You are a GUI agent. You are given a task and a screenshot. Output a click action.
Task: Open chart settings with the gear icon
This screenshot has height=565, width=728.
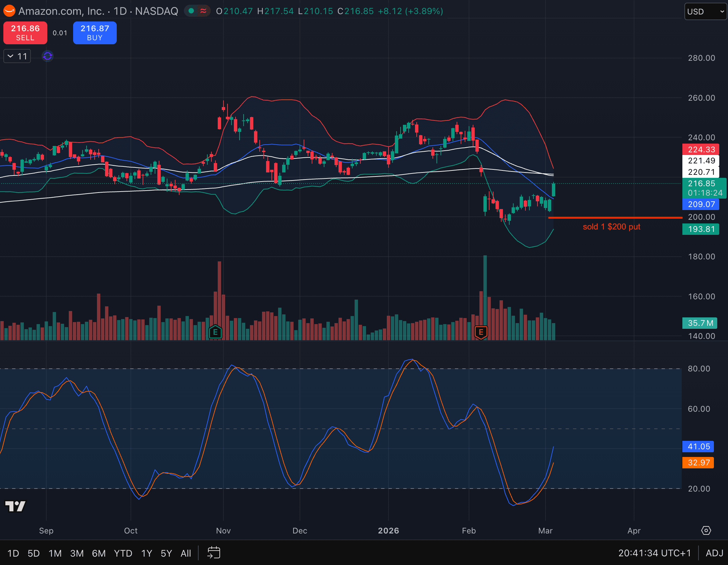coord(706,530)
